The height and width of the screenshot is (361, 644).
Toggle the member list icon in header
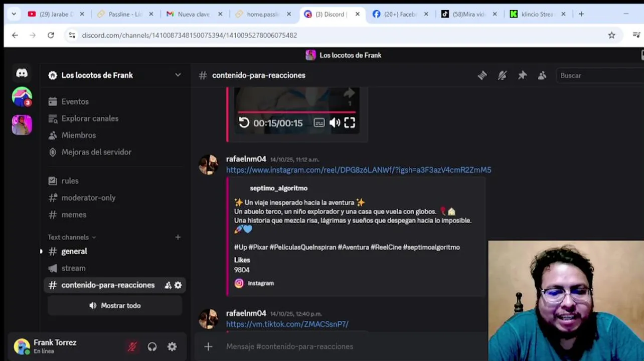[542, 75]
